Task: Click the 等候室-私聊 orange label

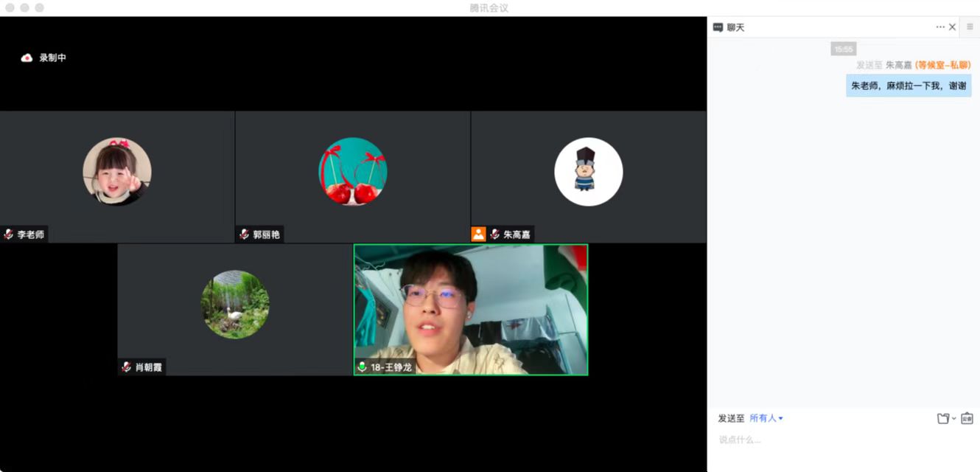Action: tap(942, 66)
